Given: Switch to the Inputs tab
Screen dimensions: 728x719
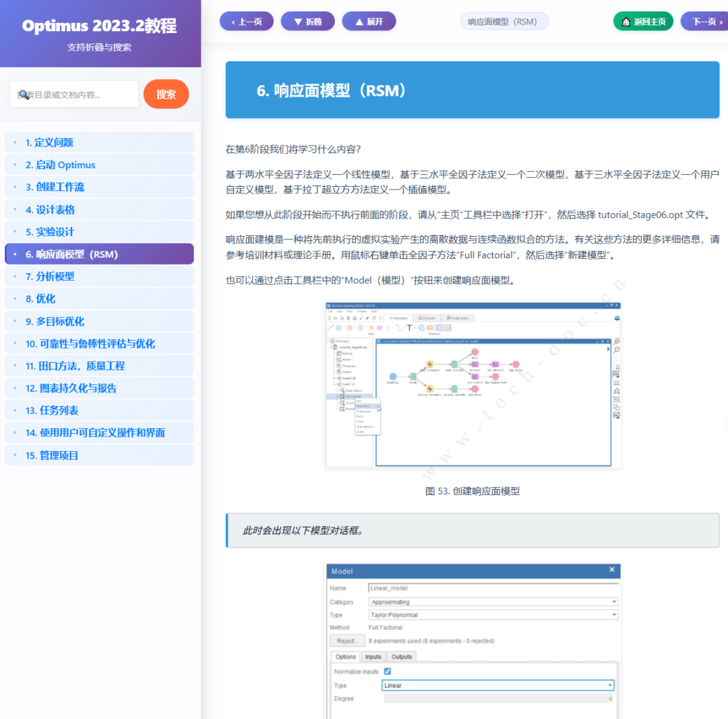Looking at the screenshot, I should tap(373, 657).
